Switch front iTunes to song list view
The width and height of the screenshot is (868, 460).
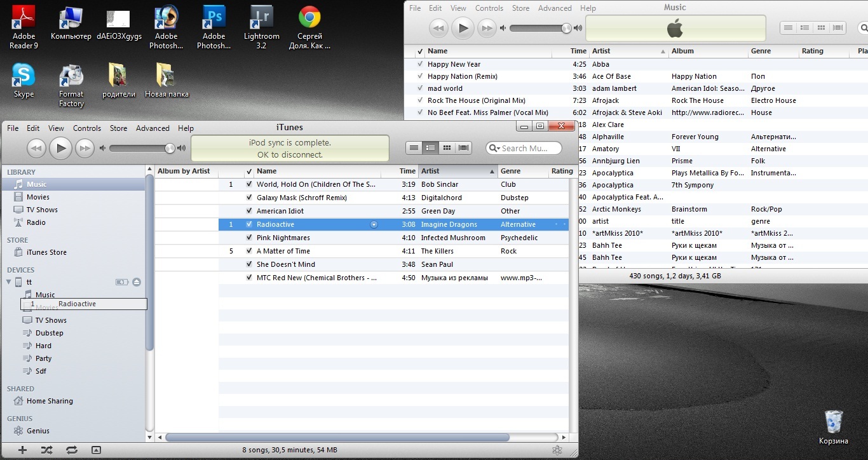414,148
